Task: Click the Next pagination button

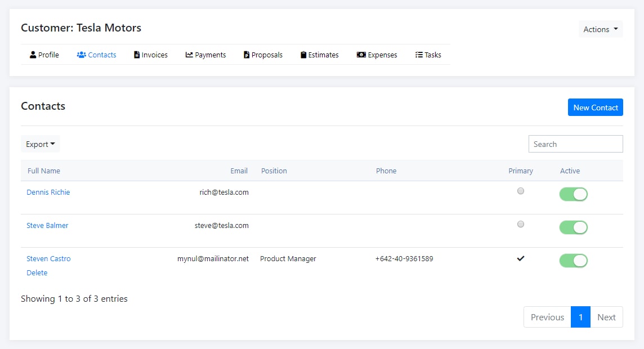Action: [607, 317]
